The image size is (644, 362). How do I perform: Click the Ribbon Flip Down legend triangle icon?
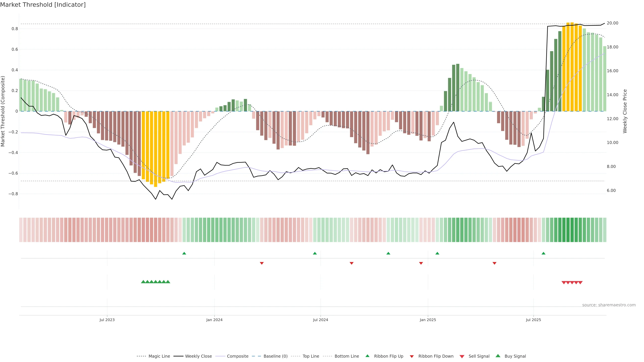point(412,356)
